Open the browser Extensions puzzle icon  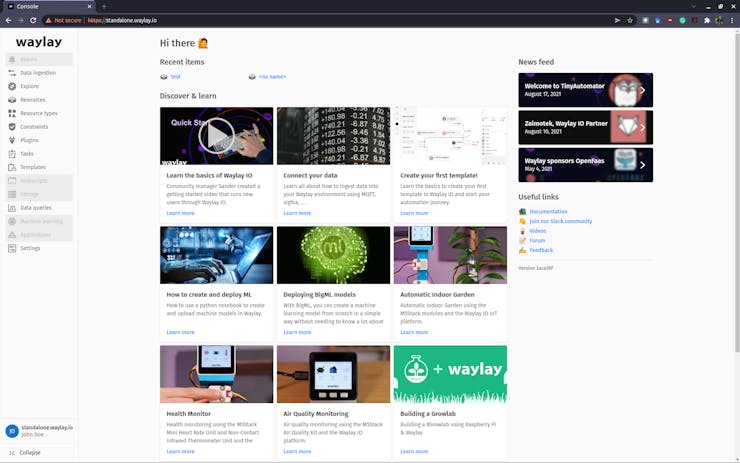coord(707,20)
